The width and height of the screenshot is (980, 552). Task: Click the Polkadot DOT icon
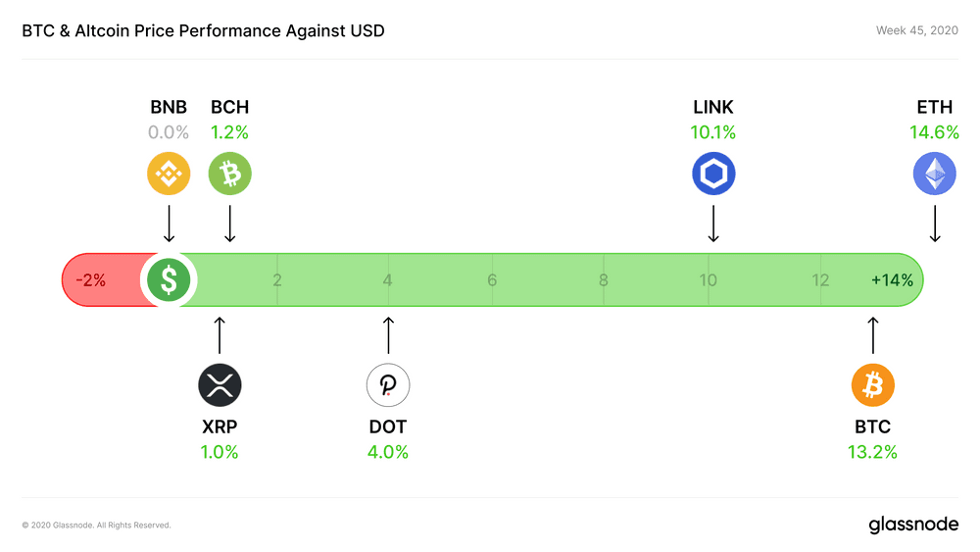[388, 385]
